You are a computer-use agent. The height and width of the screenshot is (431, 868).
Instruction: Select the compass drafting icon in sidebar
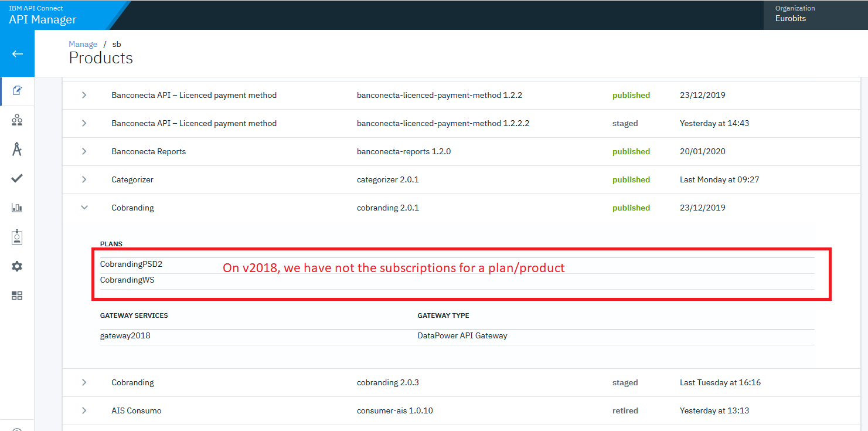click(17, 150)
